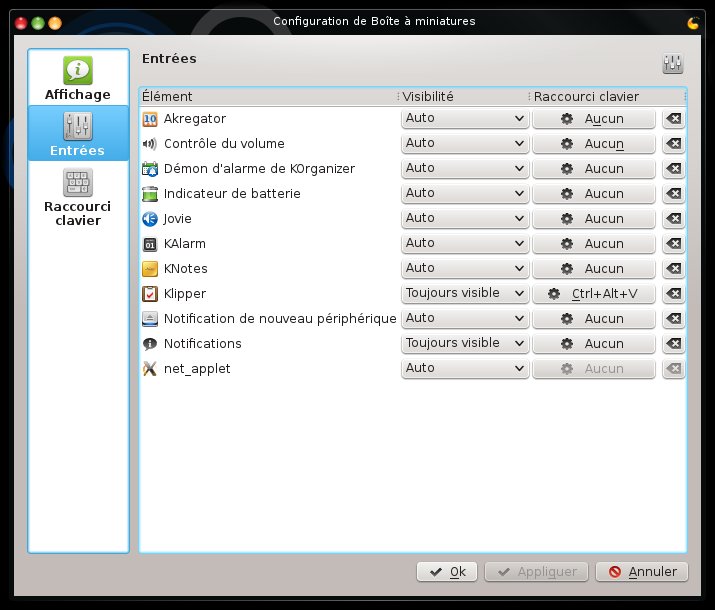Open KNotes visibility dropdown

(x=465, y=269)
